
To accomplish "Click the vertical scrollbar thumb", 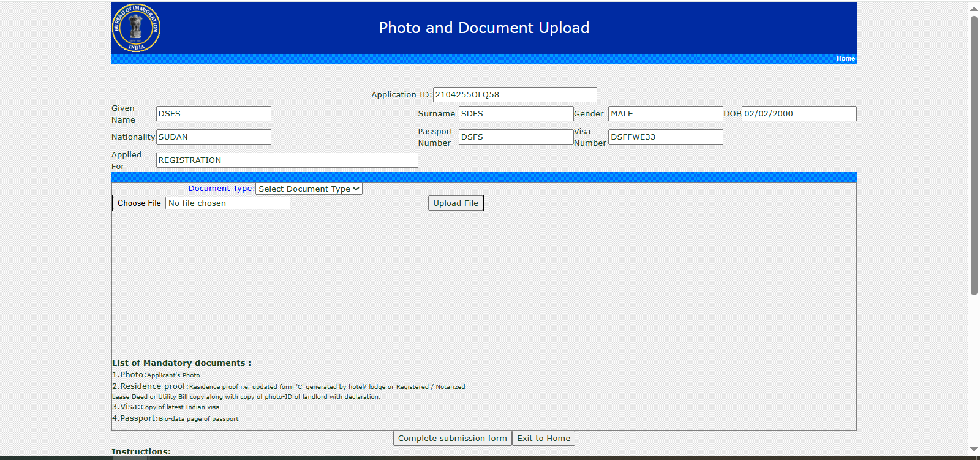I will 974,156.
